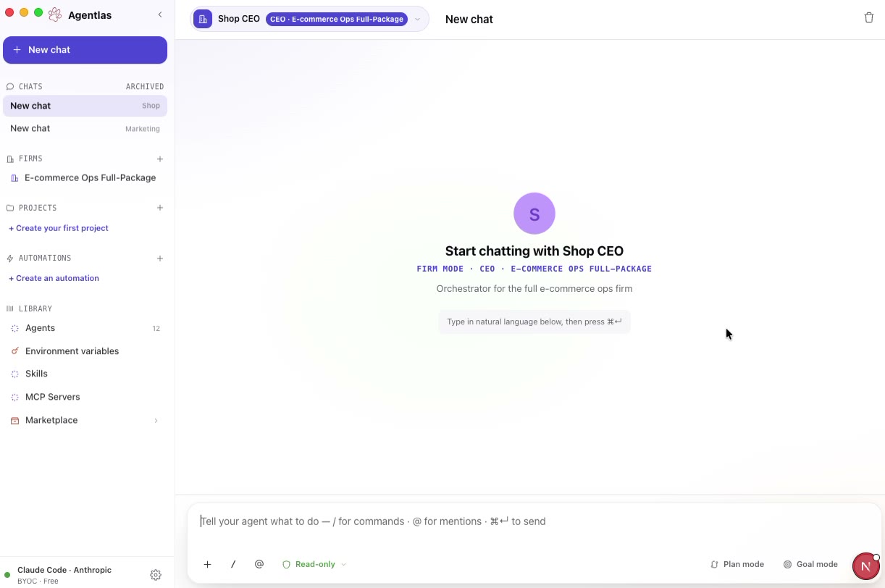Open Marketplace in the library
Image resolution: width=885 pixels, height=588 pixels.
tap(85, 420)
